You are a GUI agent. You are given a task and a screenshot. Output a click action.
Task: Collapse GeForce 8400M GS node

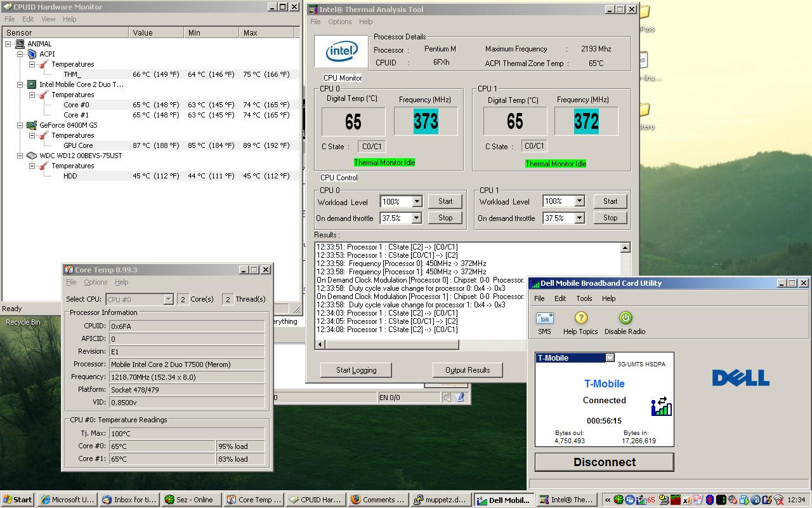point(20,125)
